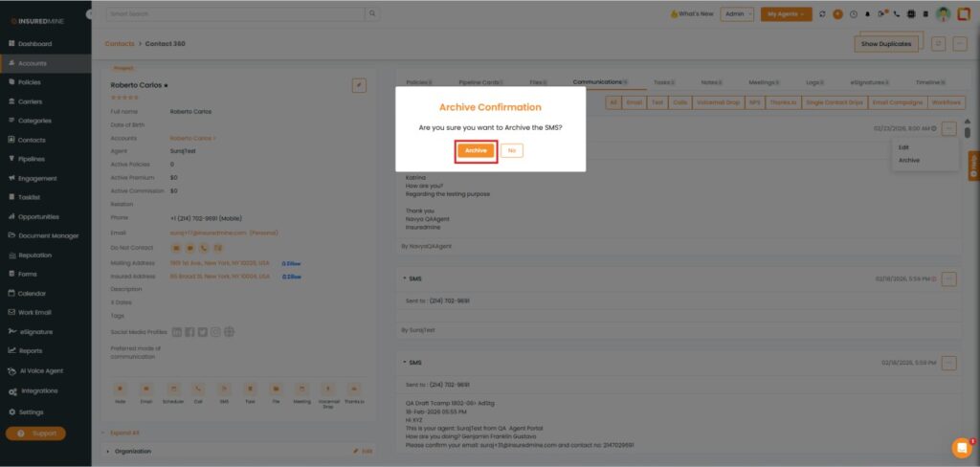This screenshot has width=980, height=467.
Task: Select Archive from the context menu
Action: tap(909, 161)
